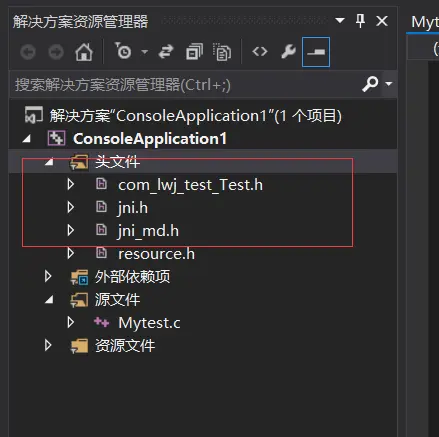Toggle the Show All Files icon

[x=222, y=52]
